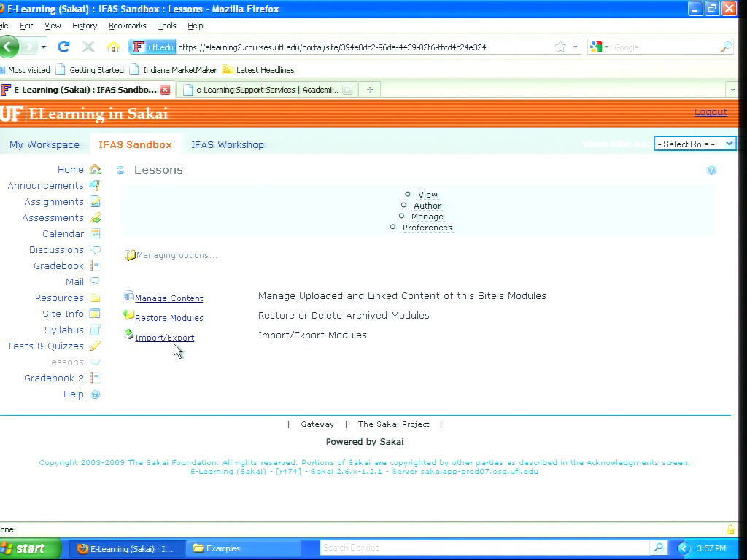Viewport: 747px width, 560px height.
Task: Click the Restore Modules folder icon
Action: tap(128, 315)
